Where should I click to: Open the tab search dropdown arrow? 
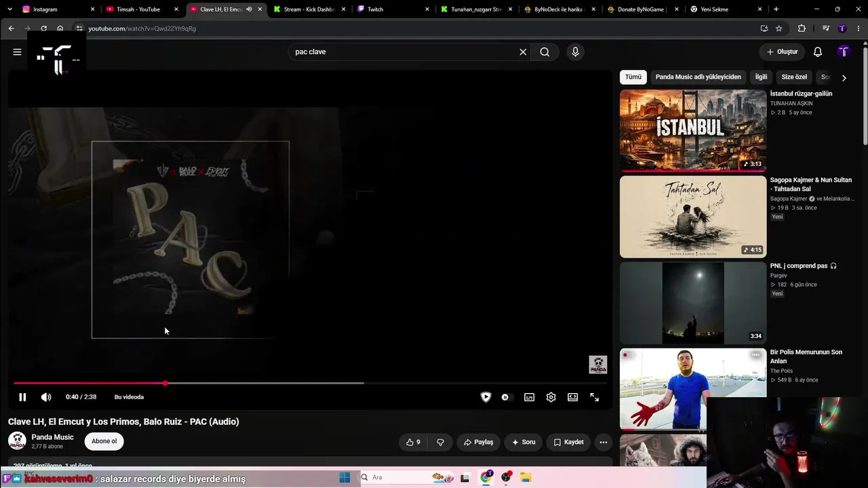(9, 9)
